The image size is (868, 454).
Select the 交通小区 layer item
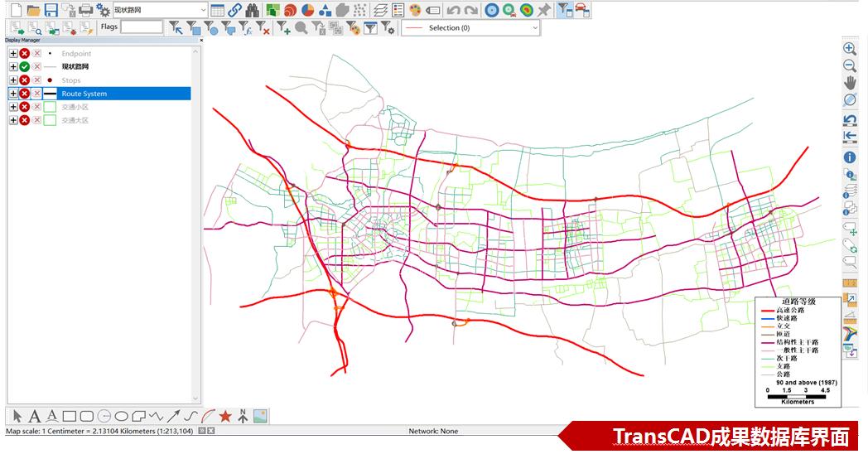tap(75, 107)
